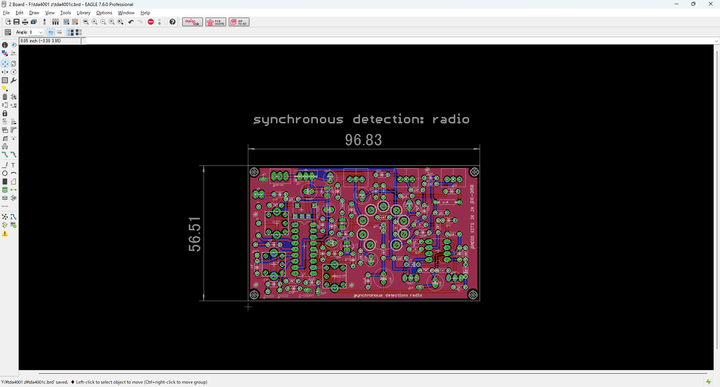720x387 pixels.
Task: Select the Delete tool
Action: pos(5,97)
